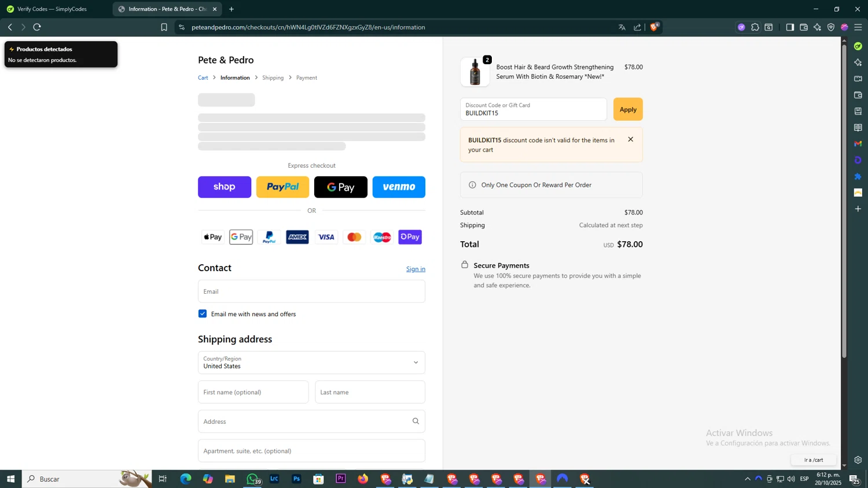
Task: Show hidden system tray icons chevron
Action: (x=747, y=479)
